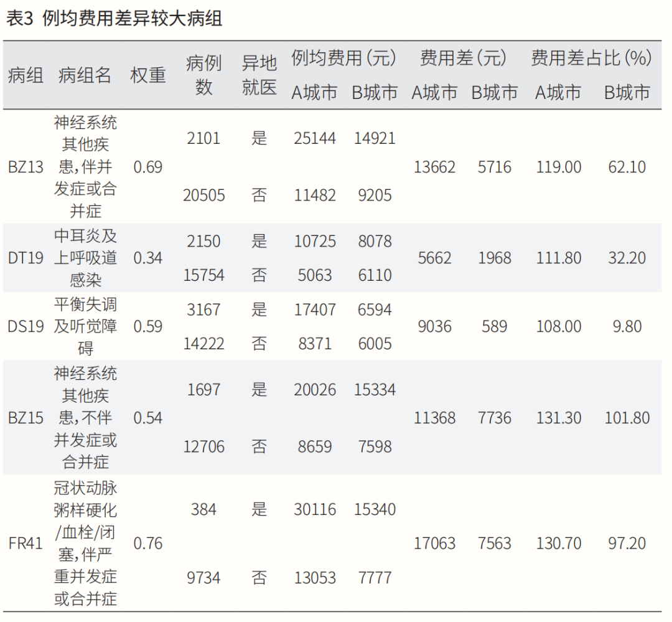Click the 权重 column header
The width and height of the screenshot is (672, 622).
tap(148, 75)
